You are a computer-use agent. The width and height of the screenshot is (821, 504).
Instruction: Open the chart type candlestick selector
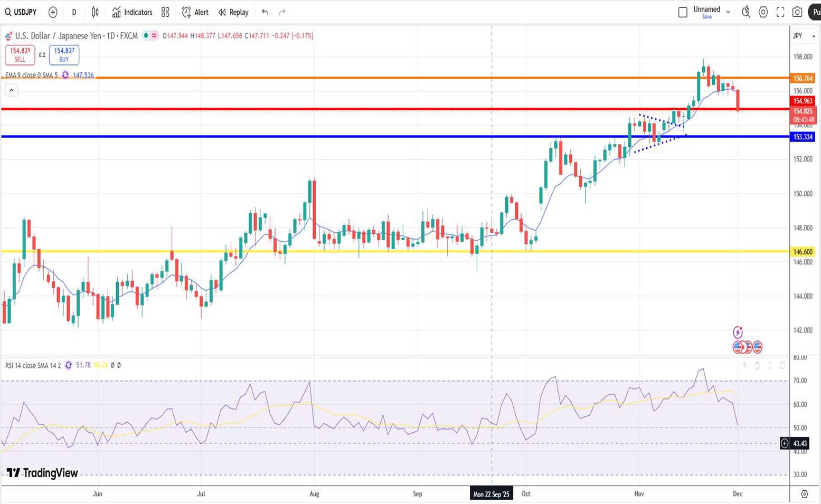click(x=95, y=12)
